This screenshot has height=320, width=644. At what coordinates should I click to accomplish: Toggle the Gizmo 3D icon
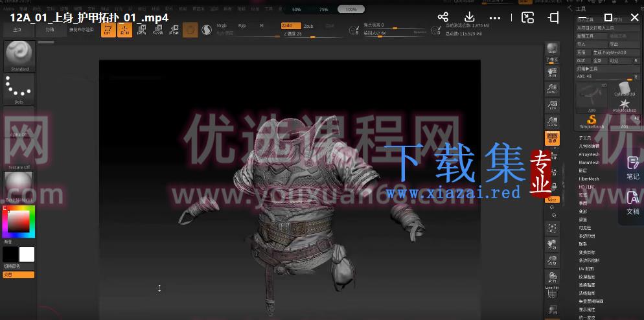pos(190,30)
